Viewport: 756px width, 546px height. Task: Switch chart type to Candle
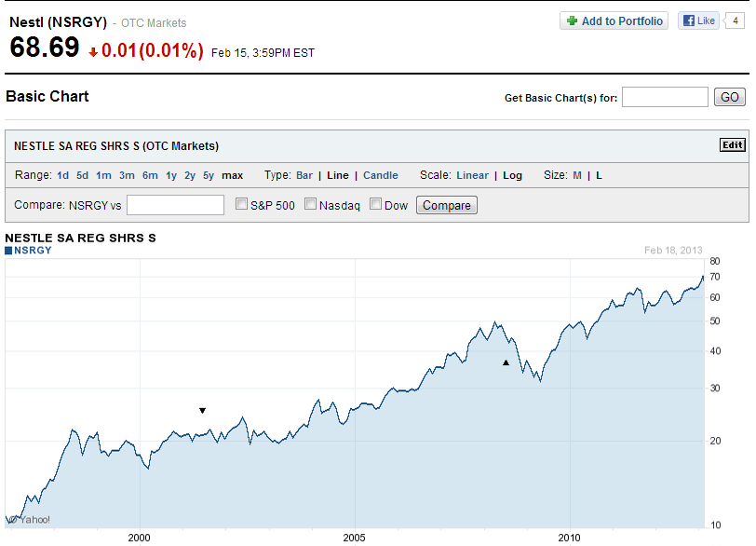pos(381,175)
